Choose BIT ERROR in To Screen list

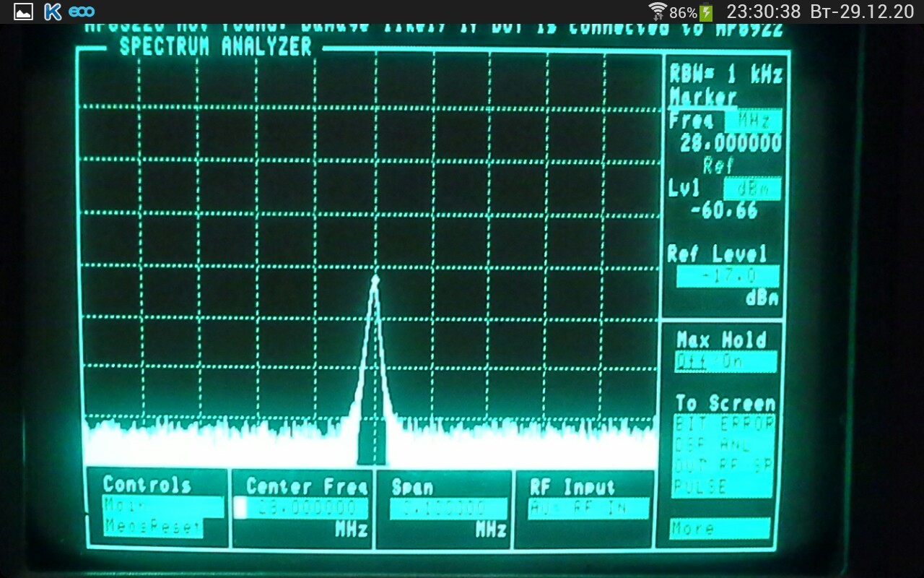point(724,424)
